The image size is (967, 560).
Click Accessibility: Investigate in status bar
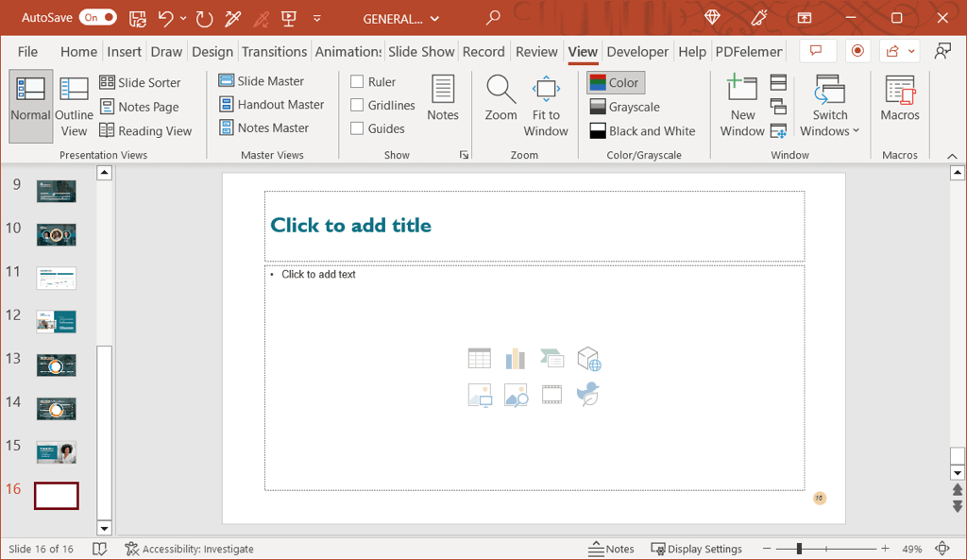point(189,549)
